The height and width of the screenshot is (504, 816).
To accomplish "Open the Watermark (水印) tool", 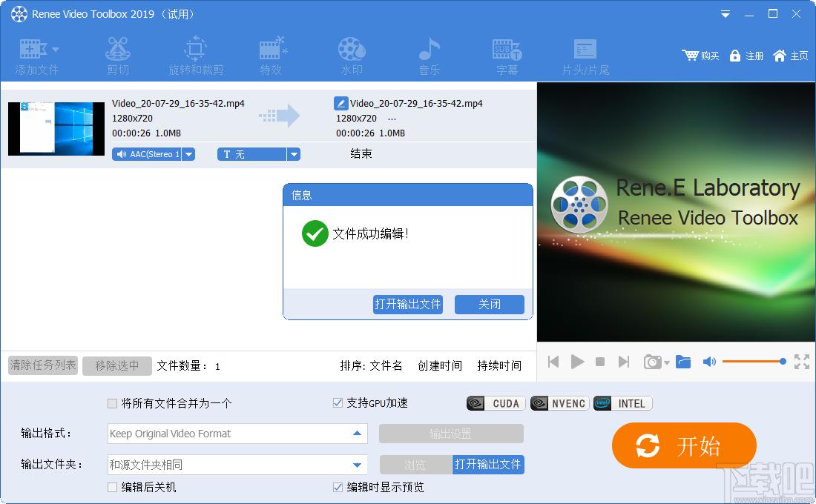I will [352, 56].
